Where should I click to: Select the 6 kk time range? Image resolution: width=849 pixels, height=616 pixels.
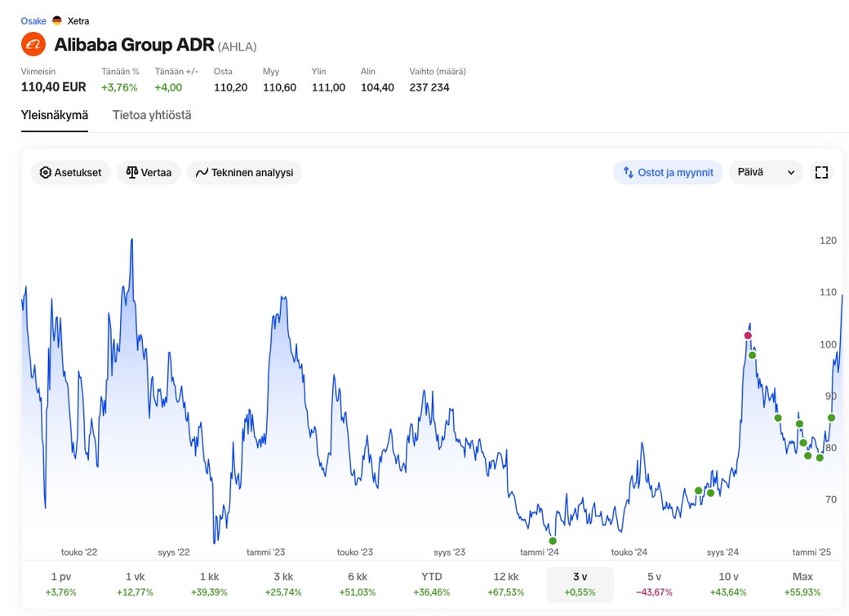pos(358,584)
